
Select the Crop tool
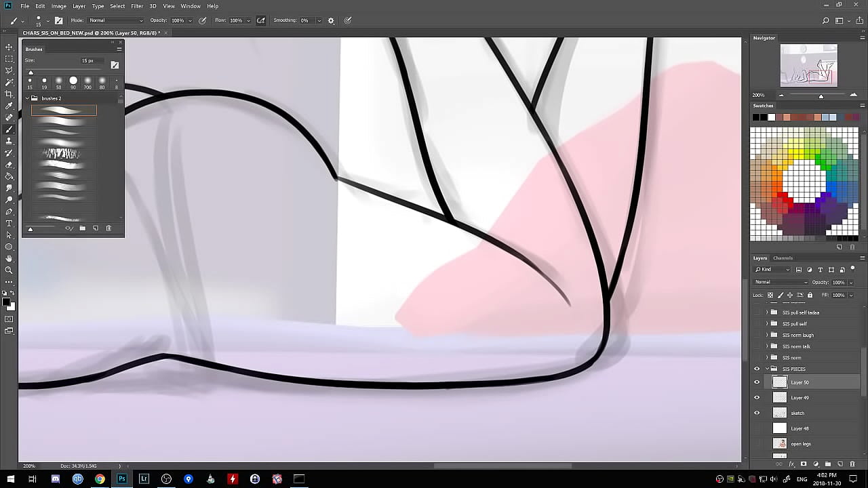pyautogui.click(x=9, y=94)
